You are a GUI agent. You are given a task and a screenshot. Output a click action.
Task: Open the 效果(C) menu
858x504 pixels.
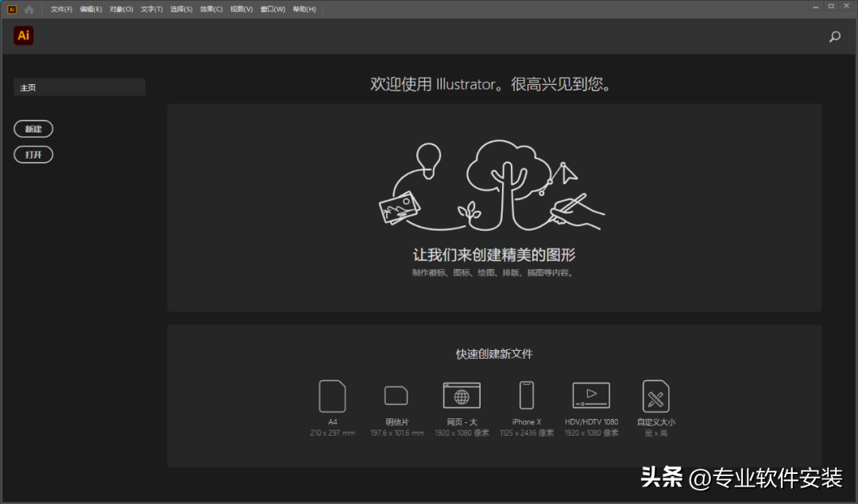(x=211, y=10)
